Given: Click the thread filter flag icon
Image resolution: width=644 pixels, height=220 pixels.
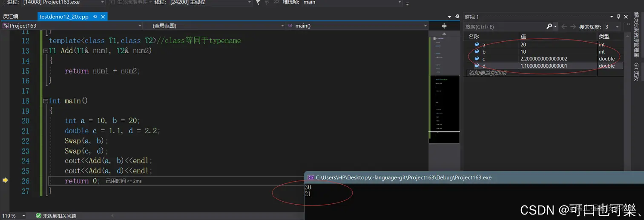Looking at the screenshot, I should click(259, 3).
